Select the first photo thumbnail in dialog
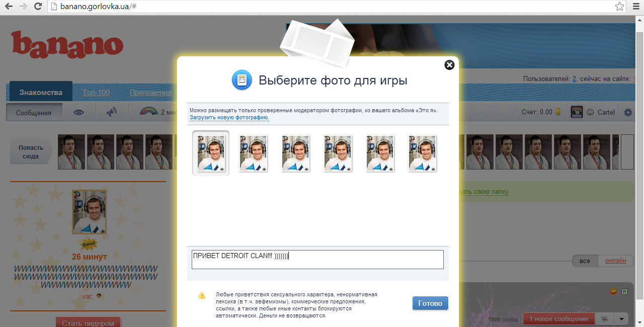Image resolution: width=644 pixels, height=327 pixels. coord(211,153)
